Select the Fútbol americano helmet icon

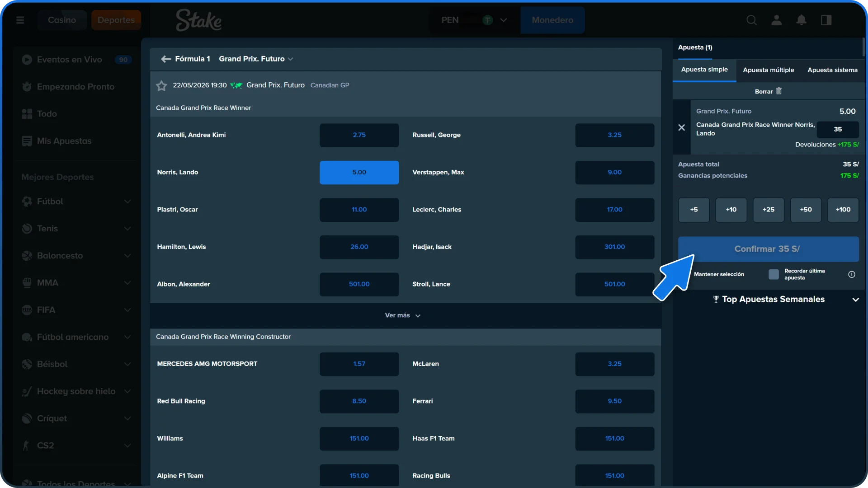[x=27, y=337]
